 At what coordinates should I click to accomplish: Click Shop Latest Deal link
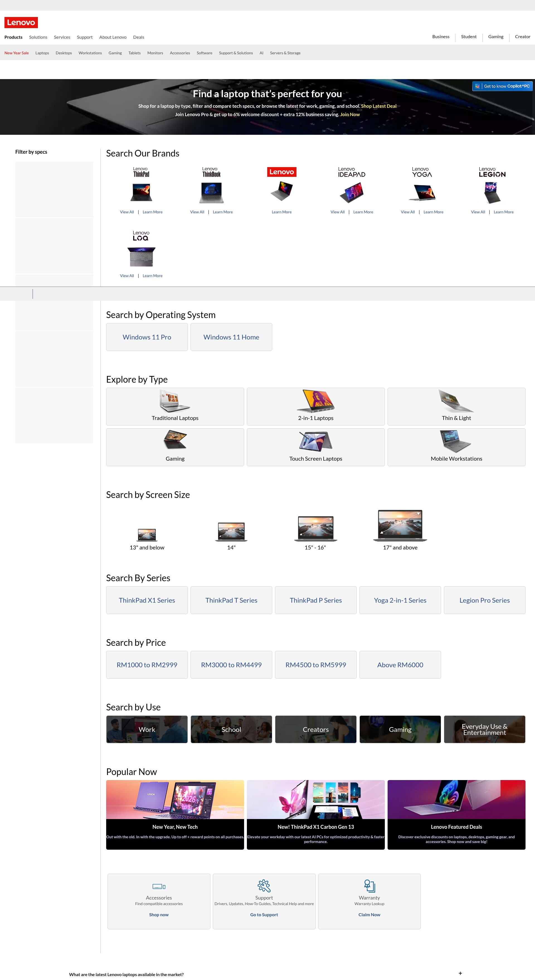click(378, 106)
